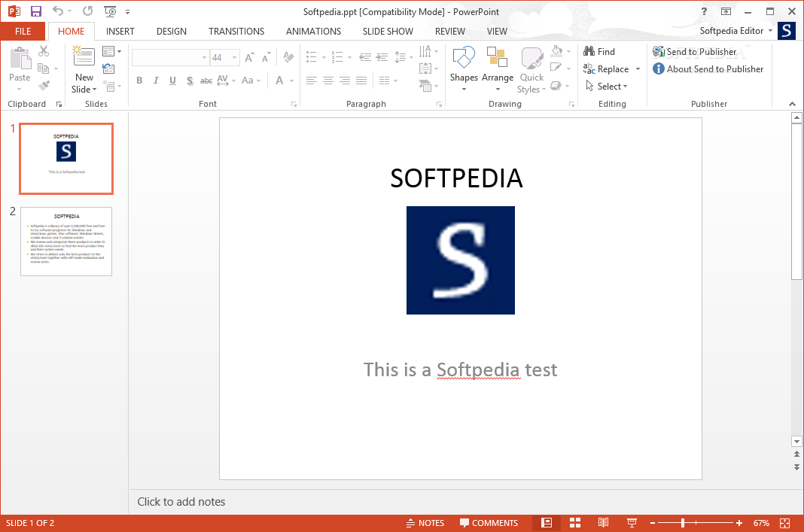Viewport: 804px width, 532px height.
Task: Justify the text
Action: pyautogui.click(x=361, y=81)
